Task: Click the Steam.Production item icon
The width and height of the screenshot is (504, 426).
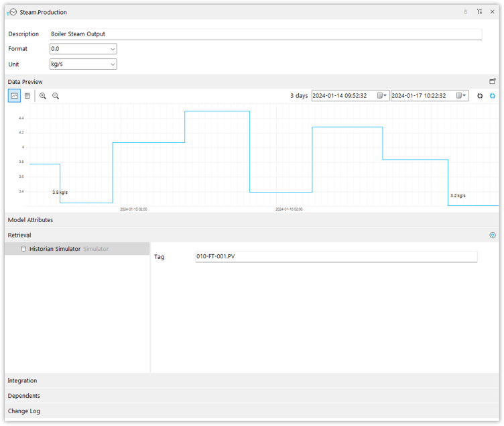Action: 12,12
